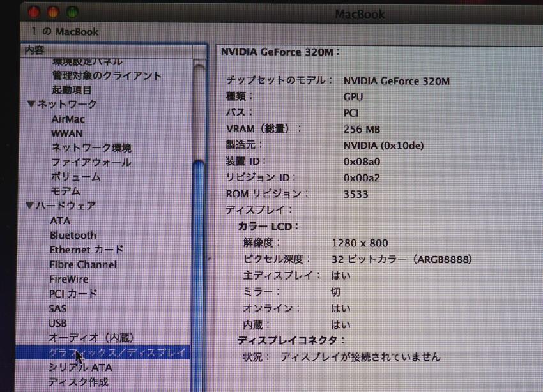
Task: Click the 3533 ROM revision value
Action: (x=356, y=194)
